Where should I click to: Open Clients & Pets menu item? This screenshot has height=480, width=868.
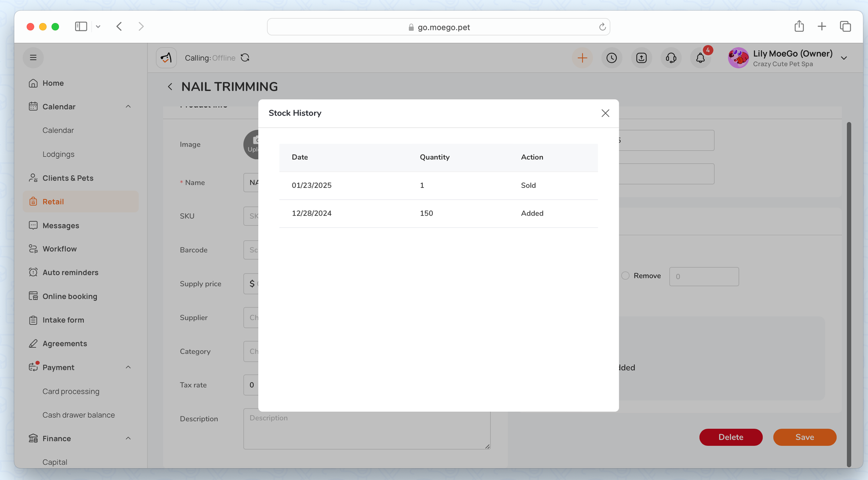click(x=68, y=178)
